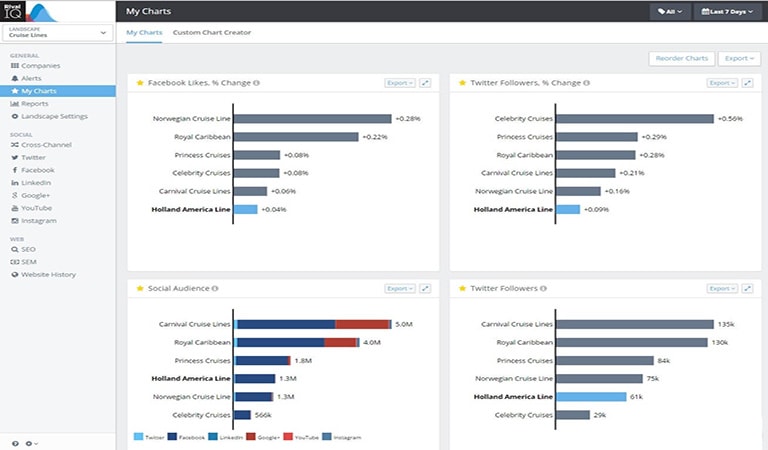Open the Landscape Cruise Lines dropdown
This screenshot has height=450, width=768.
click(58, 32)
